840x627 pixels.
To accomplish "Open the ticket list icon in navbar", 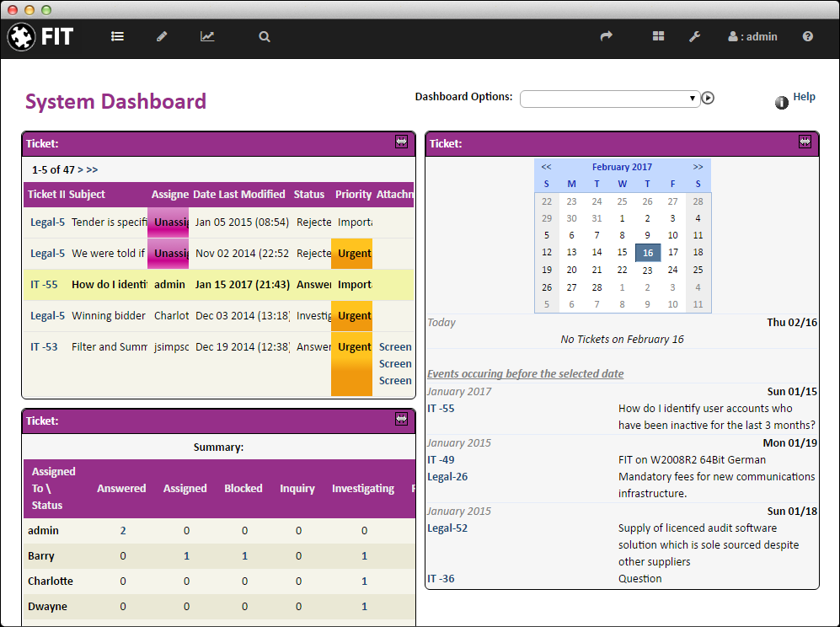I will pyautogui.click(x=117, y=36).
